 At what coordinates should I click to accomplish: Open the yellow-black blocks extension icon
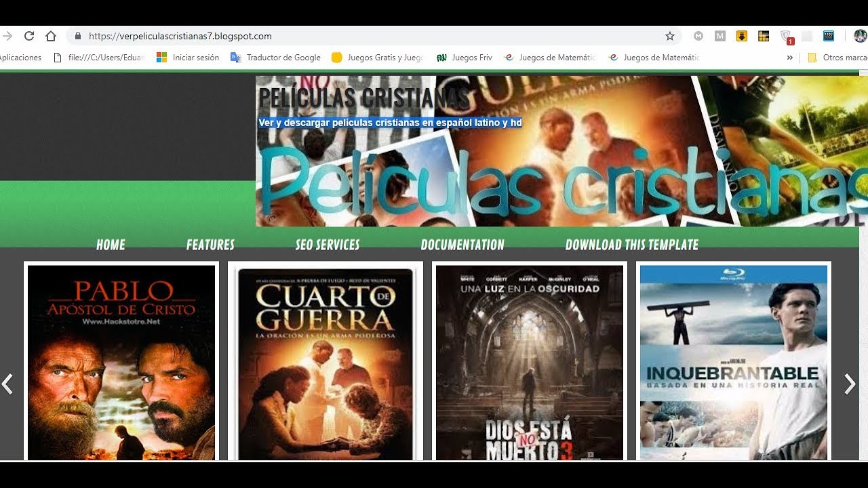(764, 36)
